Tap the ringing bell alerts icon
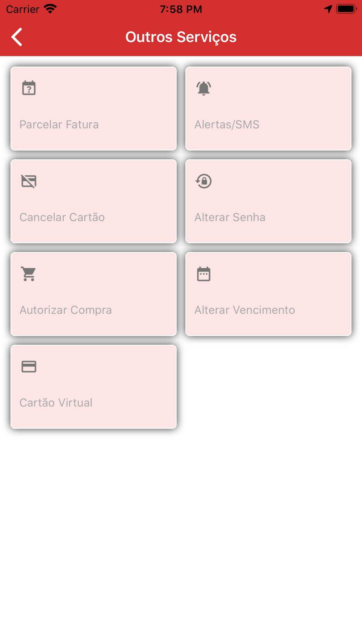This screenshot has width=362, height=644. (203, 88)
